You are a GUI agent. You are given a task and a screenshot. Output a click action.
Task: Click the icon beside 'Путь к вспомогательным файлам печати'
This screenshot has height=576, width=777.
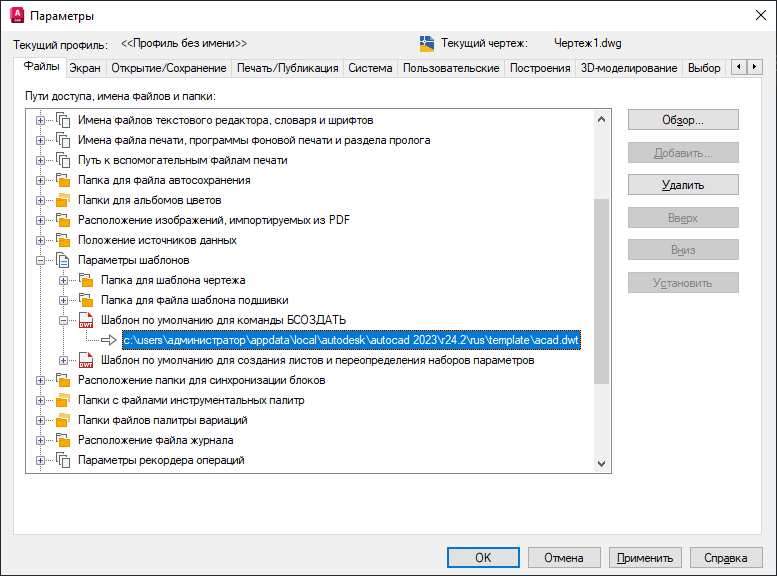tap(63, 160)
